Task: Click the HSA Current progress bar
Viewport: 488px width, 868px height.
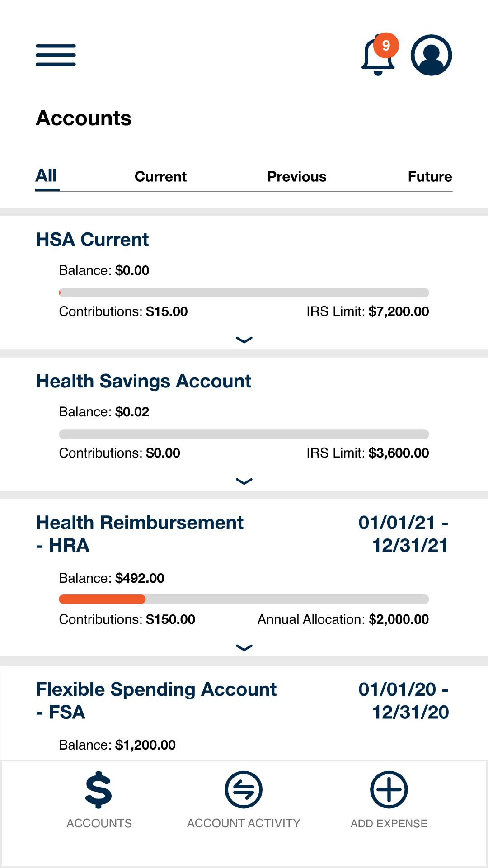Action: click(x=244, y=293)
